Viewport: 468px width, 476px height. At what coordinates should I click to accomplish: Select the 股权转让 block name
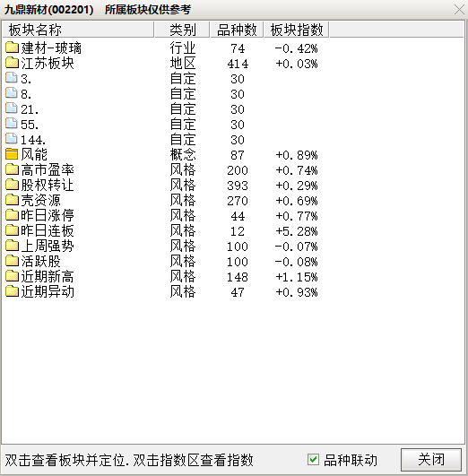[48, 186]
